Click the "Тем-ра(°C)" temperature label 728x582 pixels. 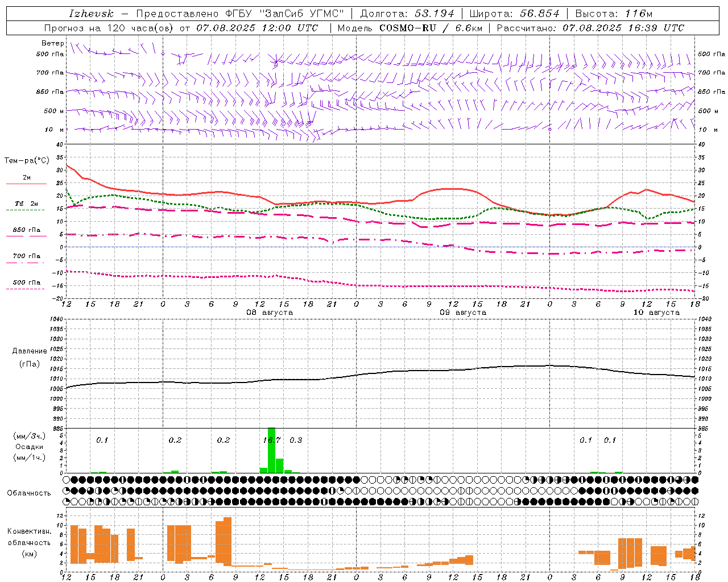point(27,161)
